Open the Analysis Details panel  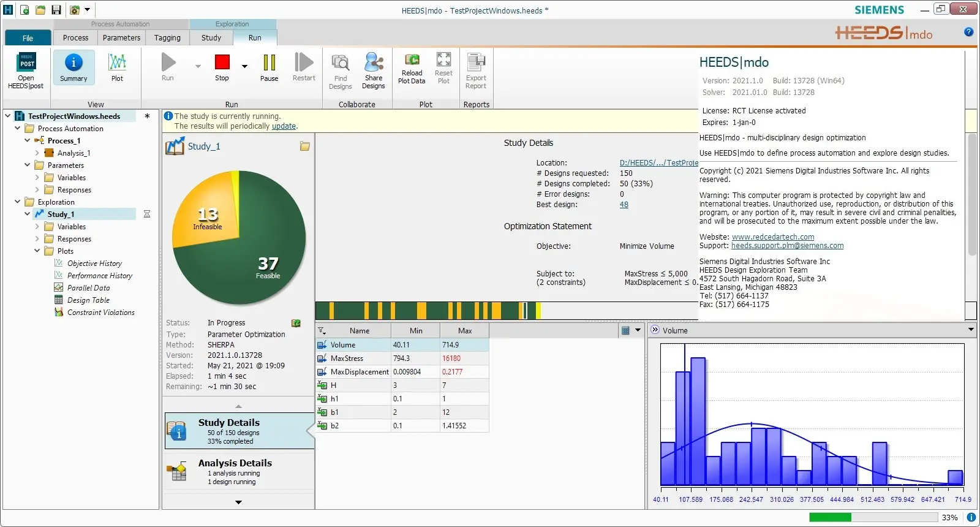point(239,471)
